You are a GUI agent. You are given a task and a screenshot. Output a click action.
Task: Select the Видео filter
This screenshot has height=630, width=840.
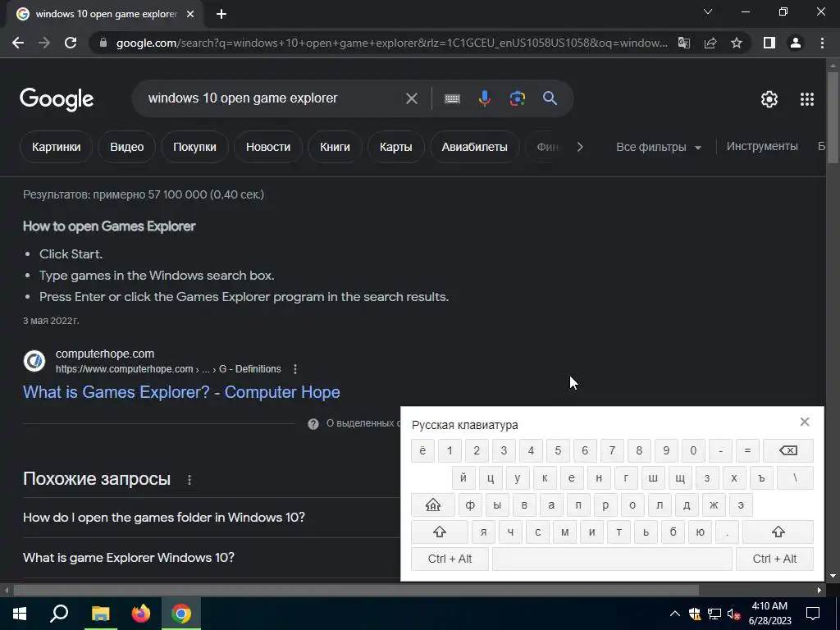click(x=127, y=147)
